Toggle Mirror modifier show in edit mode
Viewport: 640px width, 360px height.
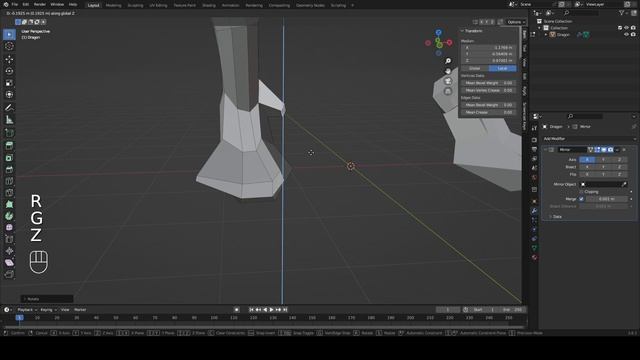597,150
